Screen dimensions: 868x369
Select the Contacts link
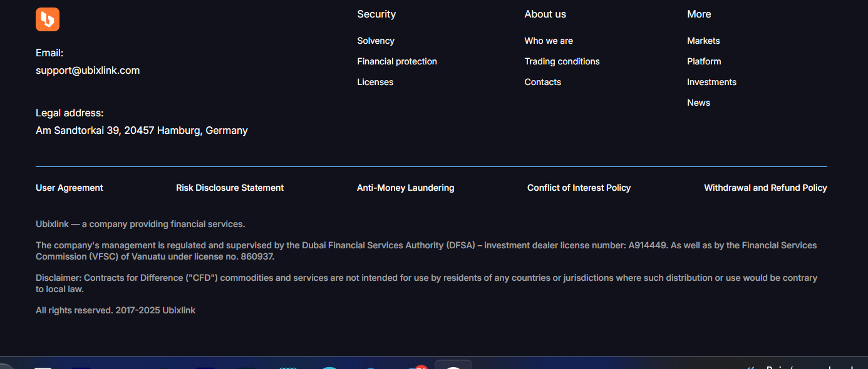(542, 82)
